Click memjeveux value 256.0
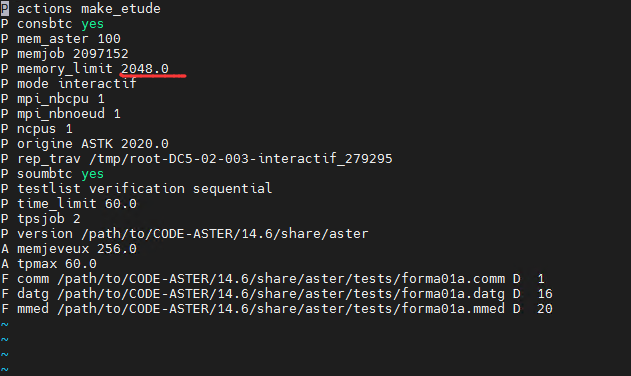 pyautogui.click(x=117, y=249)
